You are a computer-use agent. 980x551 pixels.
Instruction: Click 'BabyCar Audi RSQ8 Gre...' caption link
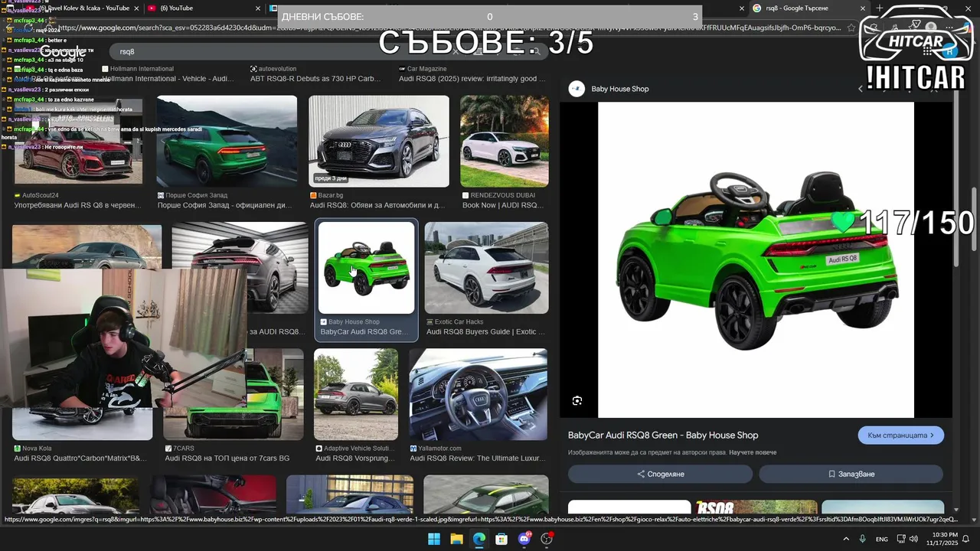click(364, 332)
